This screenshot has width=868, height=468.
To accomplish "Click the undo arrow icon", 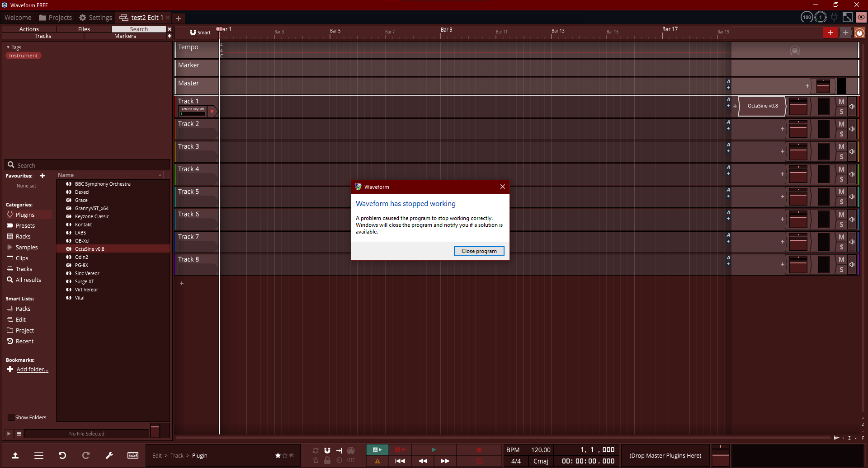I will coord(62,455).
